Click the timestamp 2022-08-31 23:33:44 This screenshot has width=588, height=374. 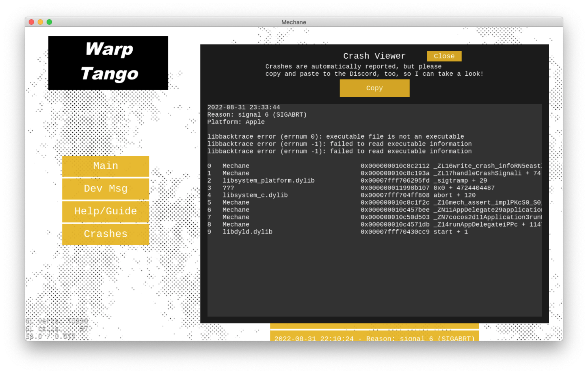[243, 107]
